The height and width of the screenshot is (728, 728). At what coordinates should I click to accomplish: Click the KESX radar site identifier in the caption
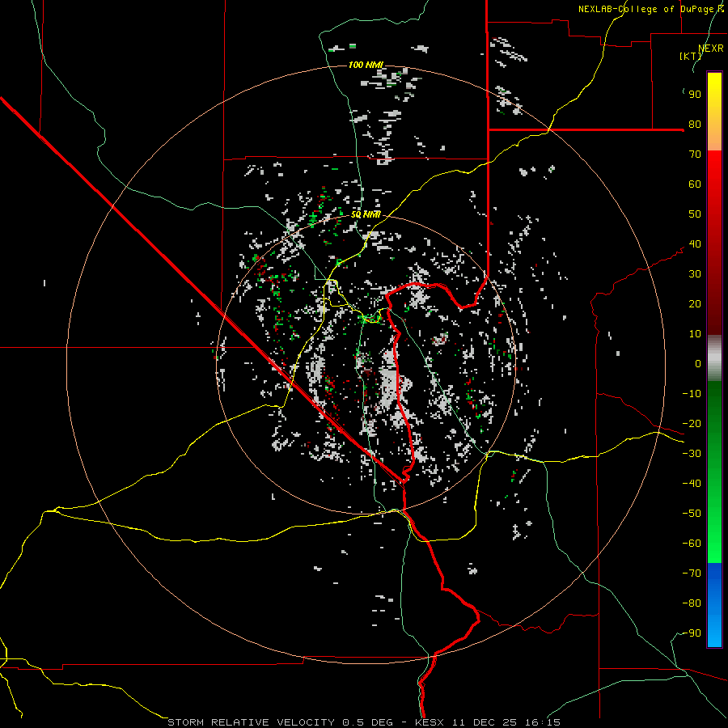pyautogui.click(x=429, y=722)
